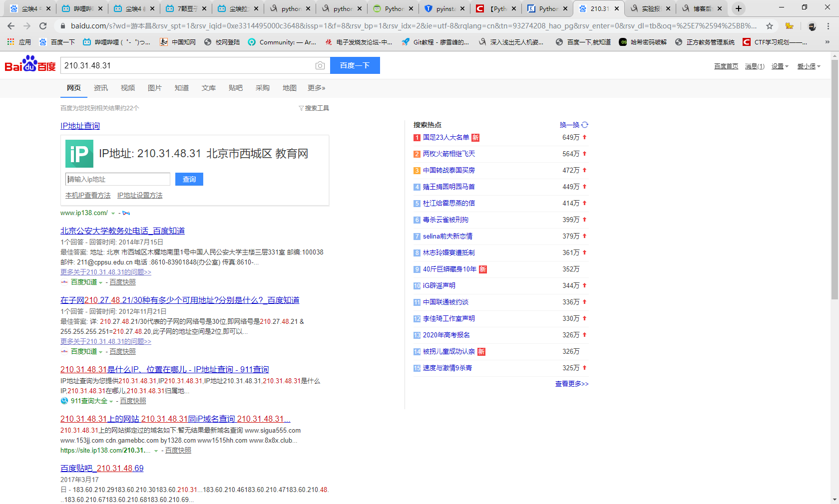Screen dimensions: 839x504
Task: Switch to the 知道 search tab
Action: [182, 88]
